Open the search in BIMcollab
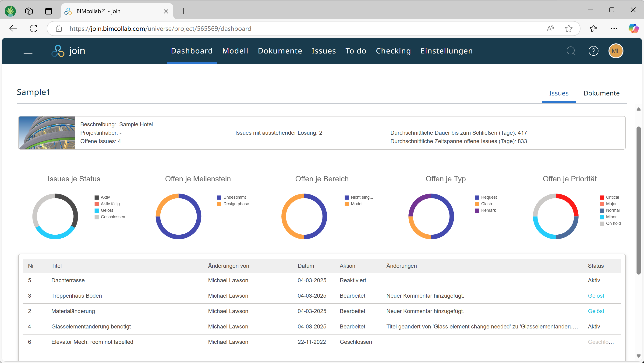The image size is (644, 363). (x=571, y=51)
